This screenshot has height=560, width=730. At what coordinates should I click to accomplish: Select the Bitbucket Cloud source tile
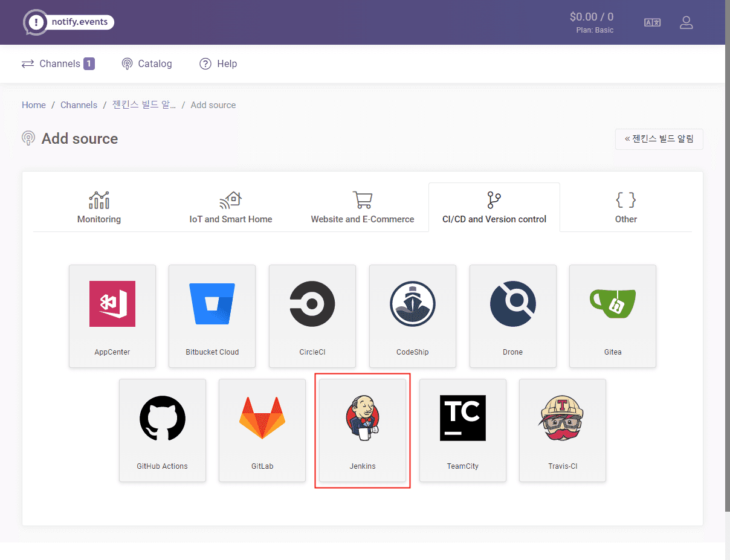212,316
